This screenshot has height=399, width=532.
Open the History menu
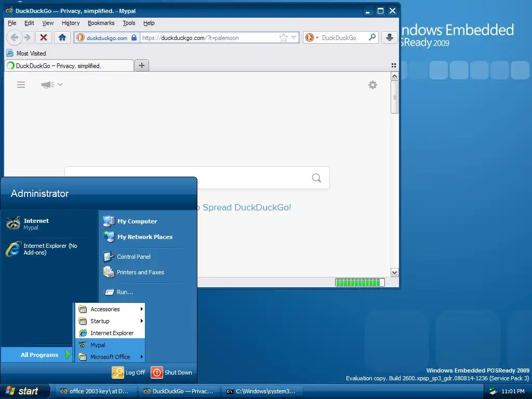[71, 23]
